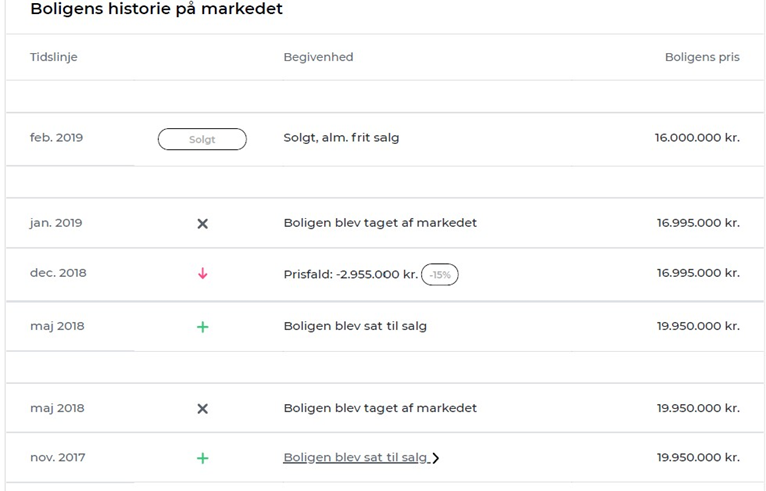
Task: Click 'Solgt, alm. frit salg' event text
Action: (341, 138)
